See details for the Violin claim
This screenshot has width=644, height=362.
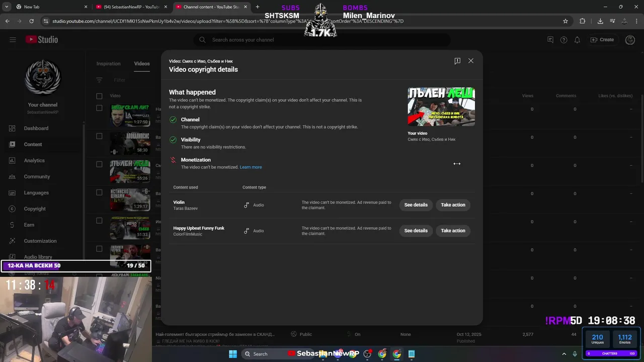coord(416,205)
